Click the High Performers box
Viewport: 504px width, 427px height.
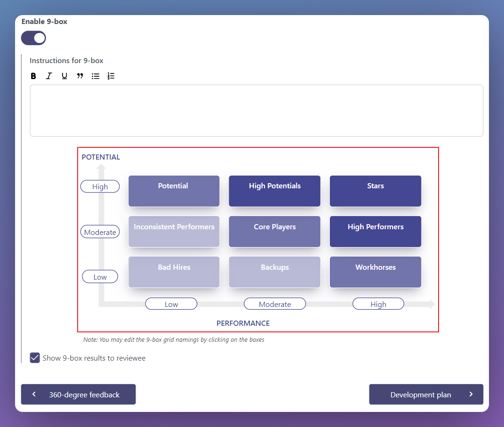[x=375, y=232]
